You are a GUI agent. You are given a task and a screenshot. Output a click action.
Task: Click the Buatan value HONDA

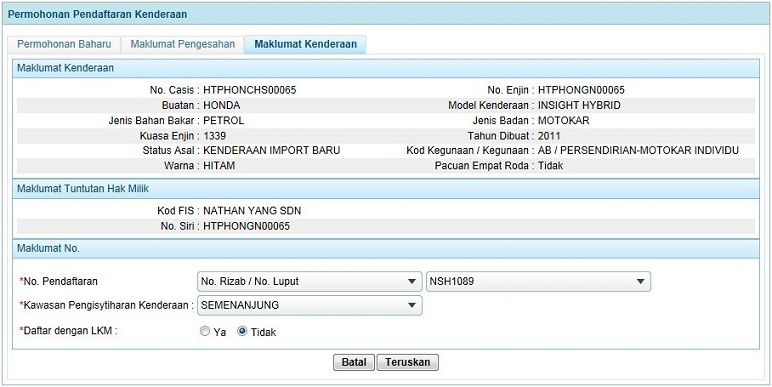222,105
